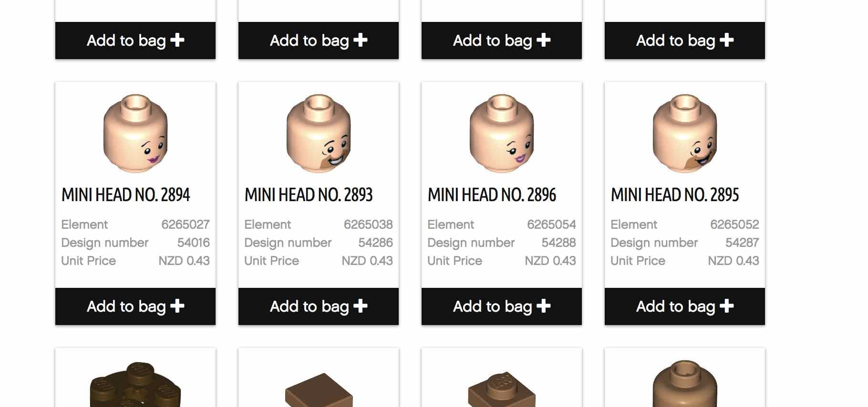Viewport: 868px width, 407px height.
Task: Open the MINI HEAD NO. 2894 title
Action: [x=125, y=195]
